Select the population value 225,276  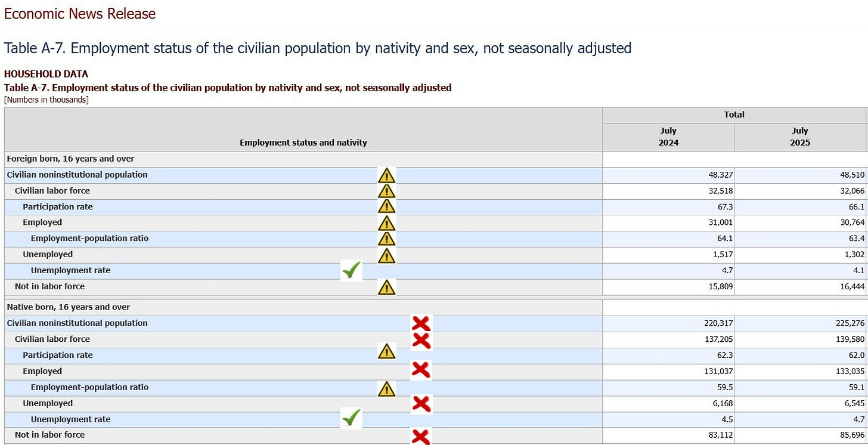(x=850, y=323)
